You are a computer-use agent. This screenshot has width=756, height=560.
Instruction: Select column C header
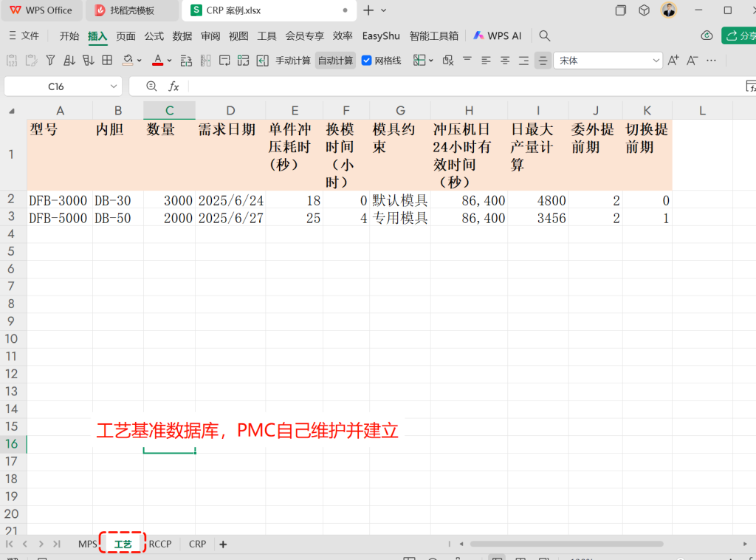[169, 111]
